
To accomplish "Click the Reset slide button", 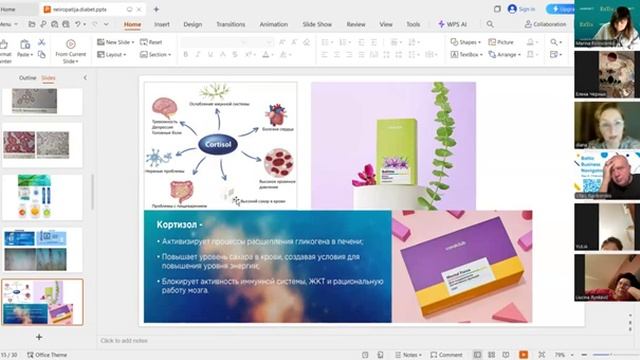I will (x=151, y=42).
